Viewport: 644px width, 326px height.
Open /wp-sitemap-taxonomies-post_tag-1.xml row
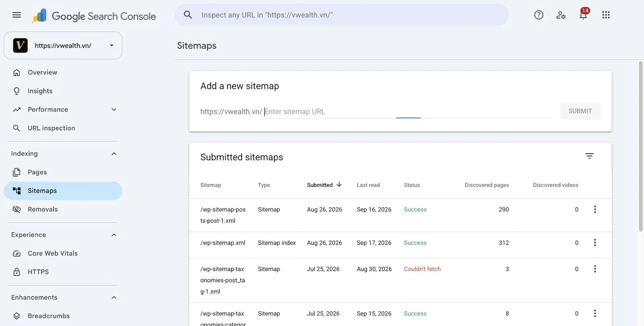point(400,280)
